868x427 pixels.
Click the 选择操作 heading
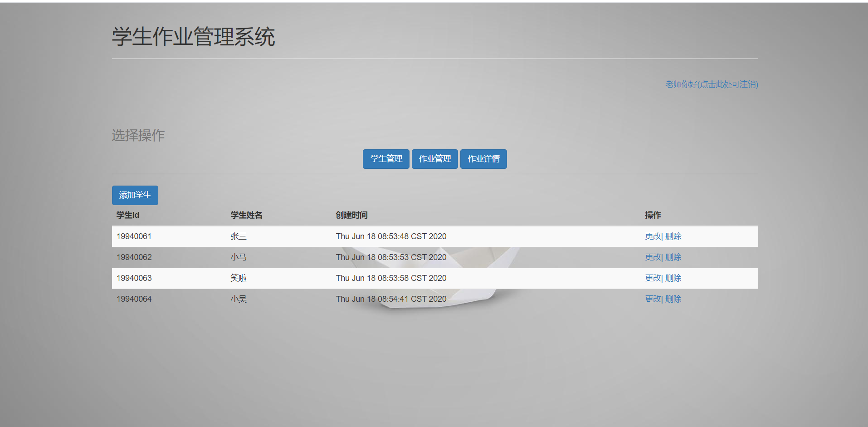[138, 135]
